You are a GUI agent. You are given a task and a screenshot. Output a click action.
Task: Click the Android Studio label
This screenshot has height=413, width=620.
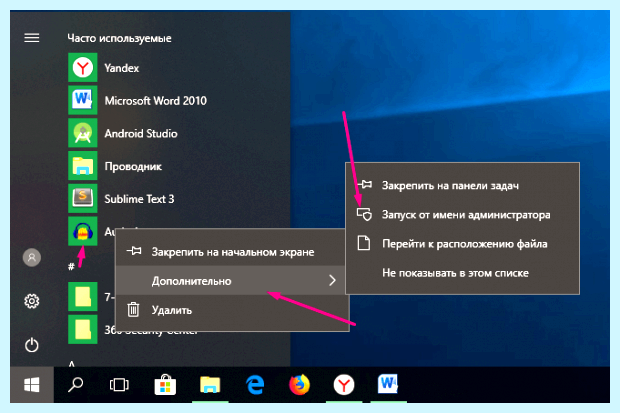coord(141,134)
